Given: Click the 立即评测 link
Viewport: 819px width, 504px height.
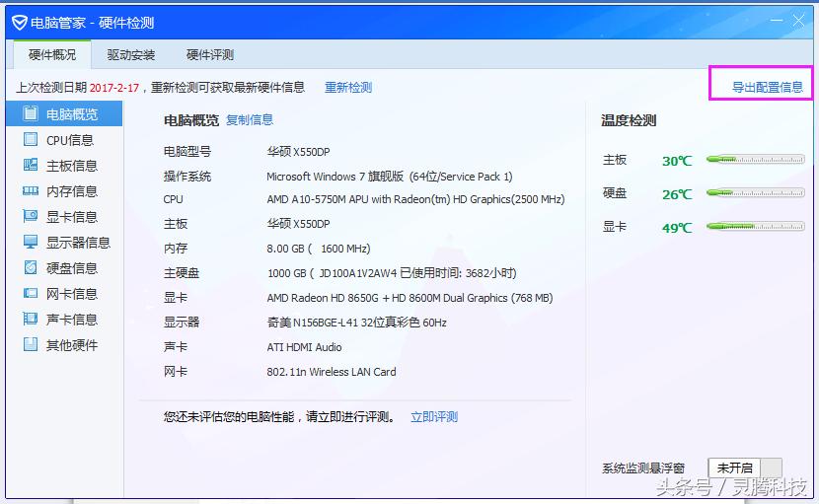Looking at the screenshot, I should [434, 417].
